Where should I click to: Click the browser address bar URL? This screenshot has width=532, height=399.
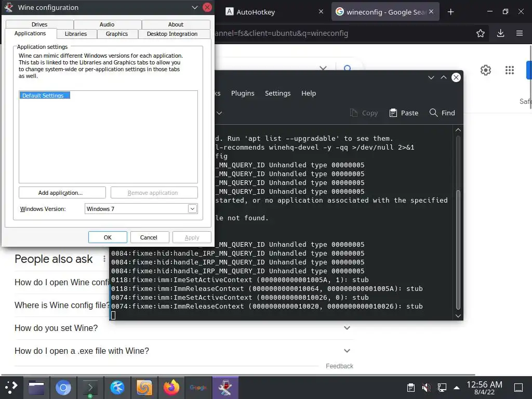[282, 33]
